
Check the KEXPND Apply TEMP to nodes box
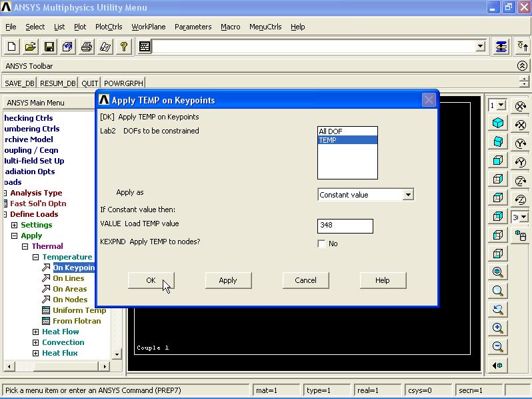[x=321, y=244]
